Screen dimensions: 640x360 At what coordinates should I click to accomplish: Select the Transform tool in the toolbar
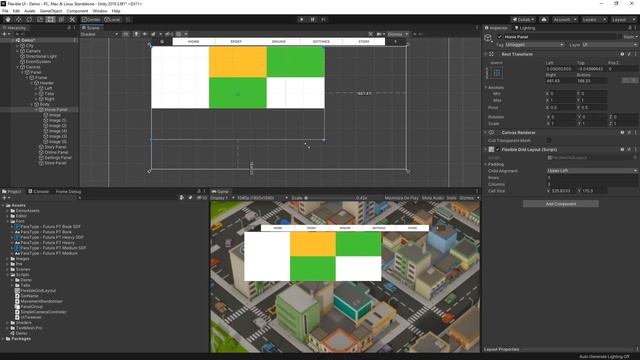pos(61,19)
